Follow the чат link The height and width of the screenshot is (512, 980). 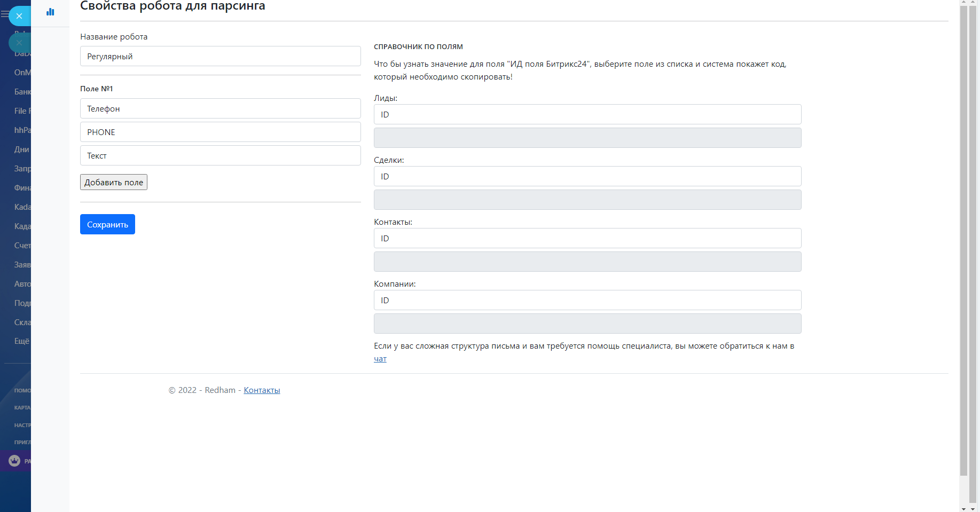click(x=380, y=359)
